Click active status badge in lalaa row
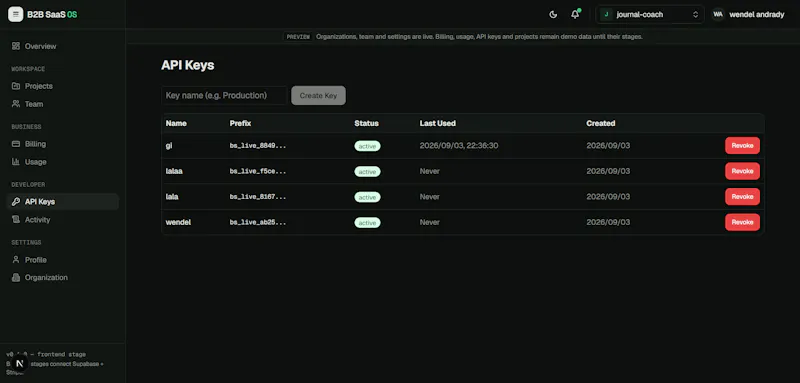The image size is (800, 383). pos(367,171)
